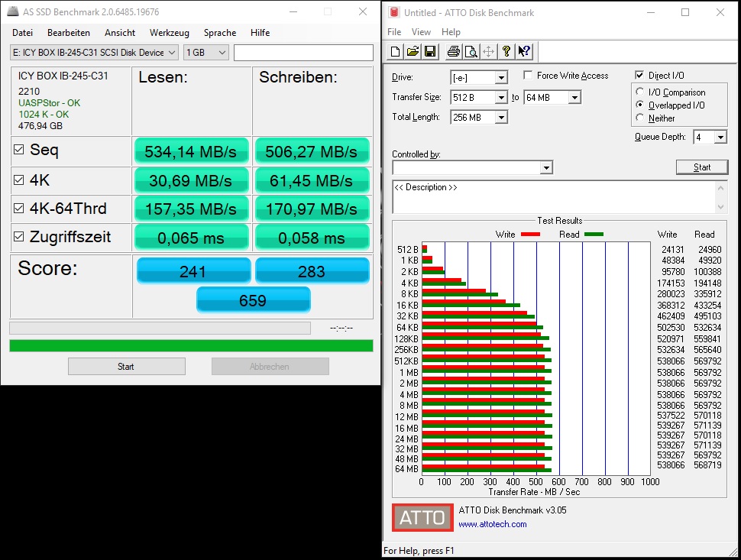Click the ATTO Disk Benchmark title bar icon
The image size is (741, 560).
pos(393,12)
